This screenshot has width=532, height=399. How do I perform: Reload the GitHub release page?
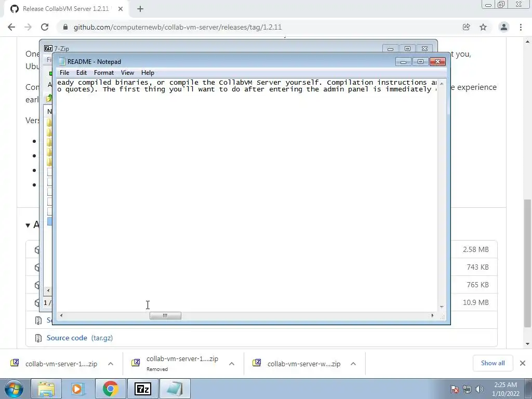(45, 27)
